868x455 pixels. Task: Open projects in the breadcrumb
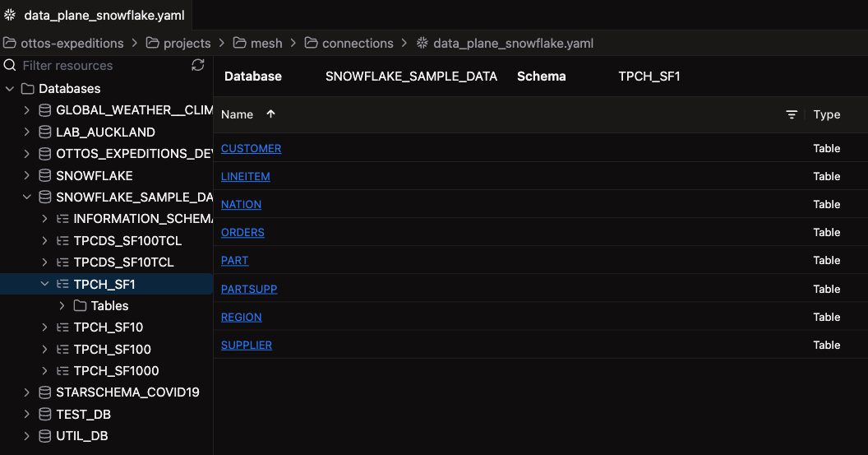(x=187, y=44)
